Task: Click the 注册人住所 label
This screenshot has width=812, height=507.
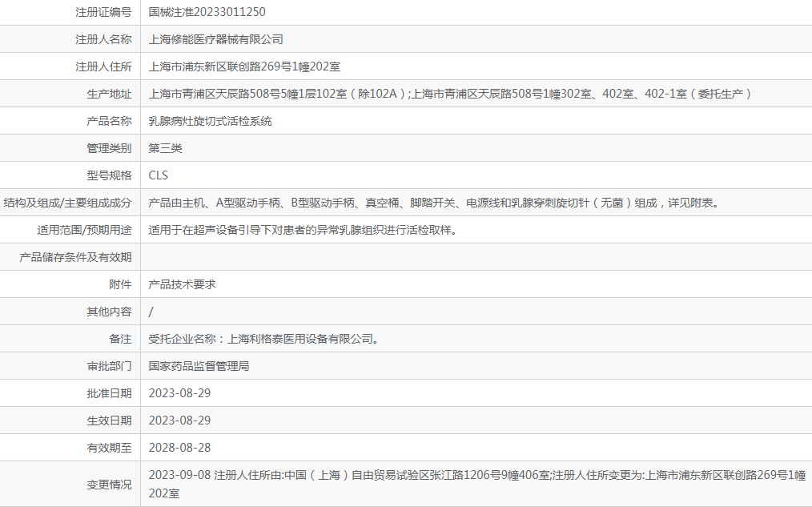Action: (103, 66)
